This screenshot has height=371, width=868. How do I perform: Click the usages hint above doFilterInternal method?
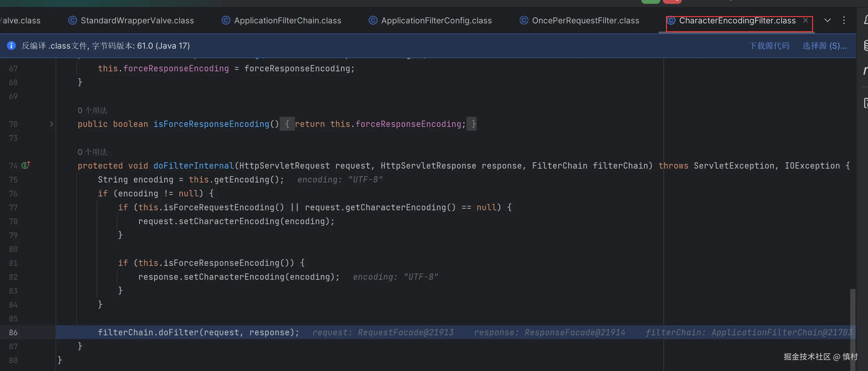(92, 152)
